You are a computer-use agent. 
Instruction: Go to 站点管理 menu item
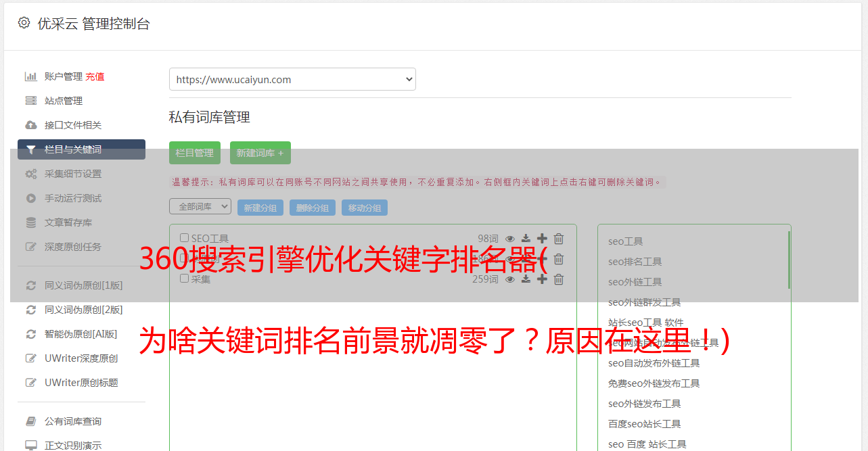(x=64, y=101)
